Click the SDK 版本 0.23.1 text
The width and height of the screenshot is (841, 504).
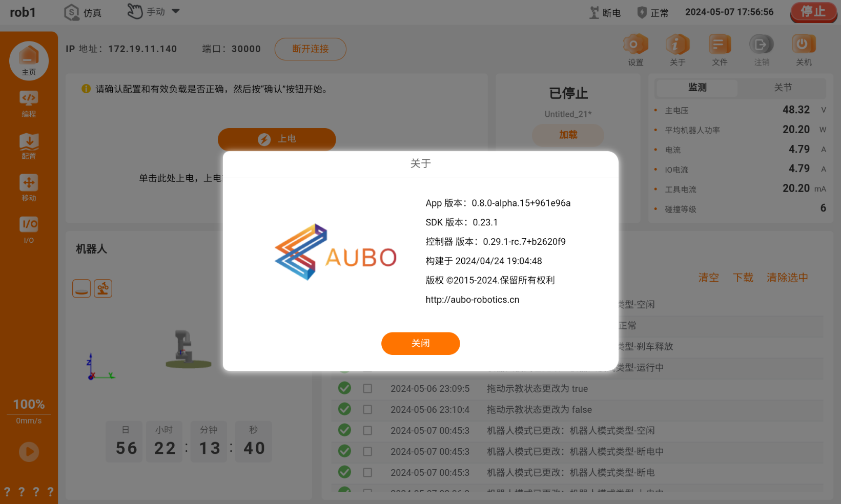click(x=461, y=222)
